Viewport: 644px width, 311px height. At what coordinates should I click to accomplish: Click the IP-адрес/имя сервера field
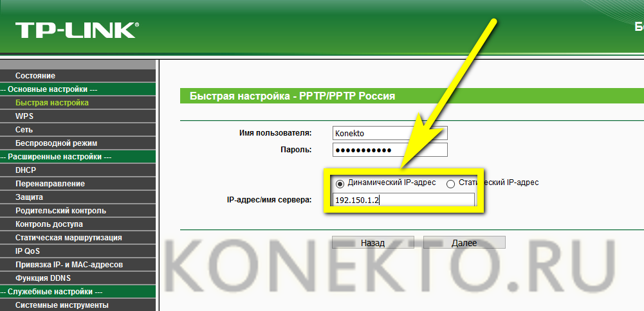[403, 200]
